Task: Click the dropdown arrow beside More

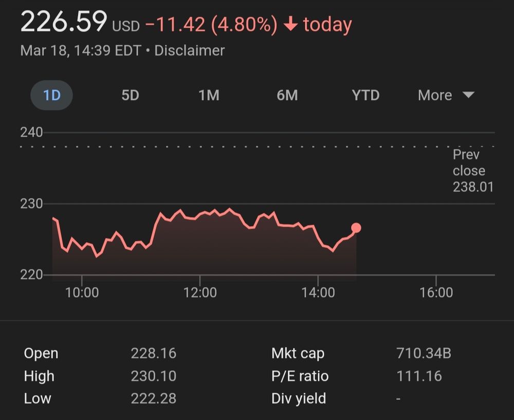Action: point(468,95)
